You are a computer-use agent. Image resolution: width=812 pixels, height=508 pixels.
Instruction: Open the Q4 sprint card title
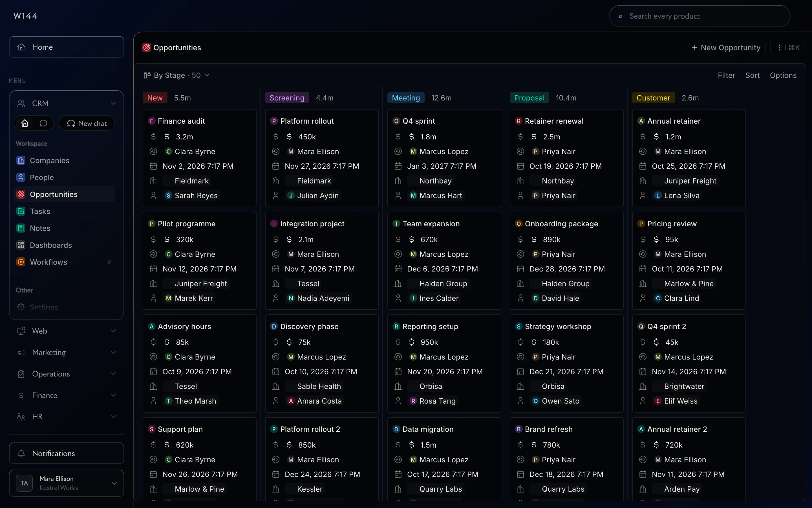coord(418,121)
